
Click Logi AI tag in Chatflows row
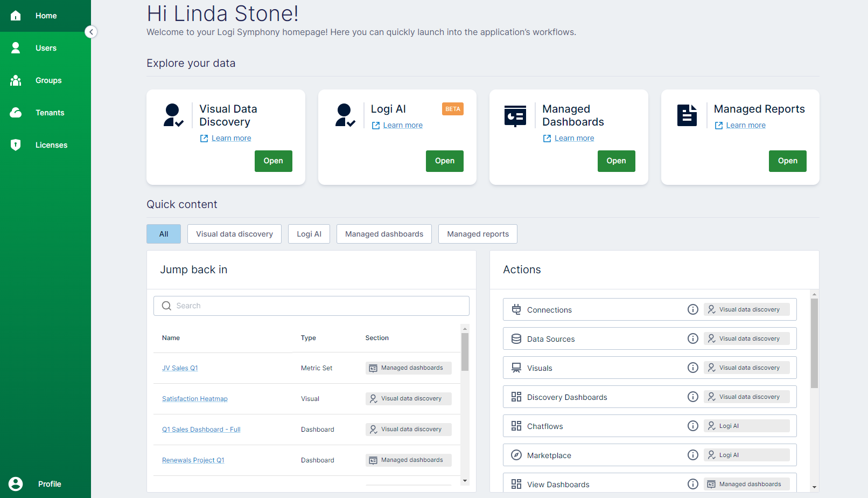(747, 426)
